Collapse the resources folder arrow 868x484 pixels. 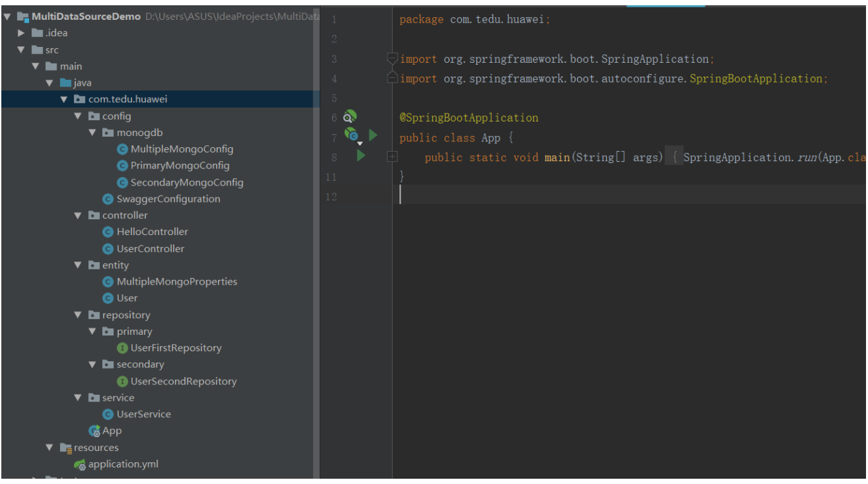pyautogui.click(x=50, y=448)
